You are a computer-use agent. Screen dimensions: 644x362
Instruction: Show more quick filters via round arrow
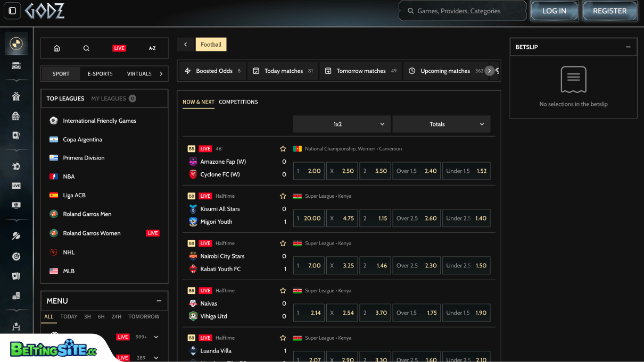[x=490, y=71]
